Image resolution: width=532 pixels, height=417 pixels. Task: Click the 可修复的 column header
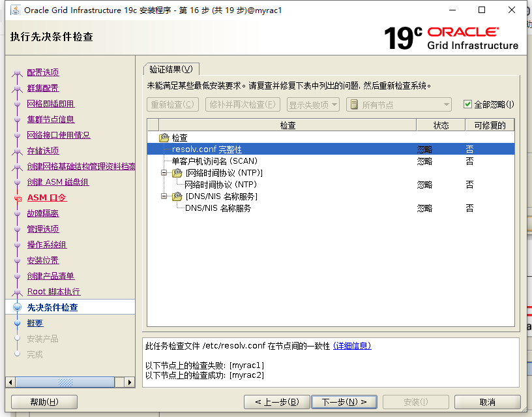pyautogui.click(x=490, y=125)
